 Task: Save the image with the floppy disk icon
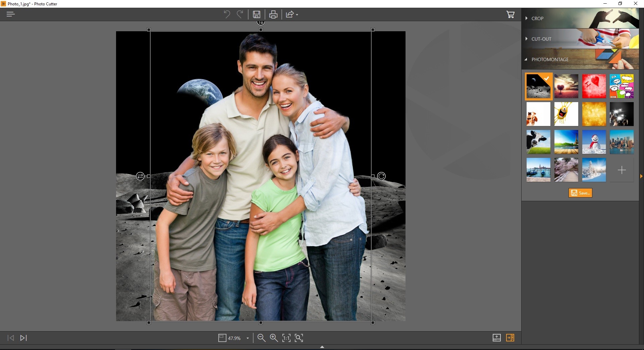coord(257,14)
